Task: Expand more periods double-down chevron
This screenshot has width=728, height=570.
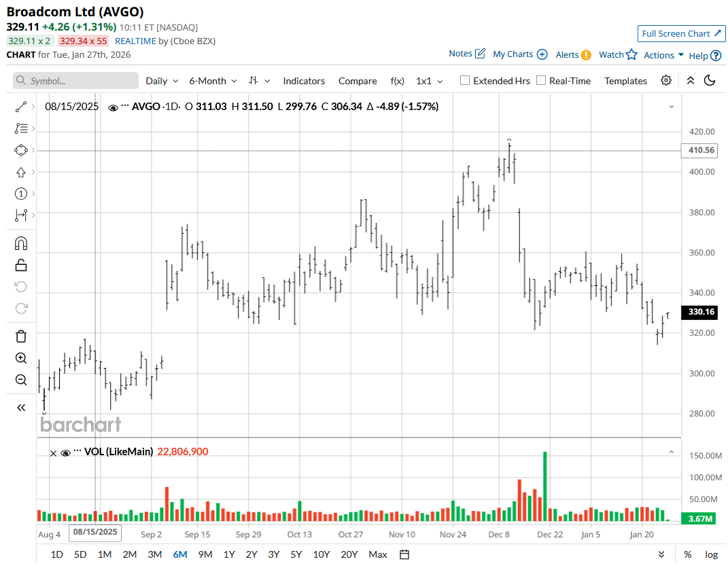Action: (661, 554)
